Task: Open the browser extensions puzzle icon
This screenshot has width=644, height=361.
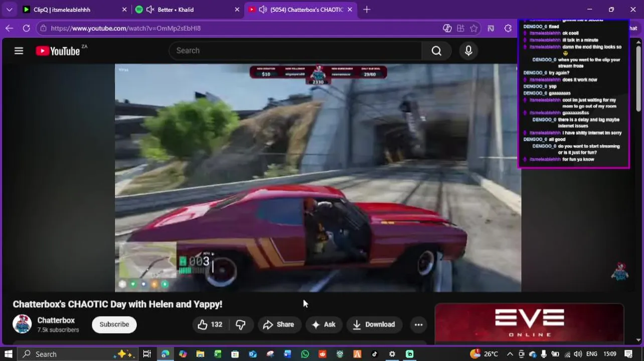Action: tap(508, 29)
